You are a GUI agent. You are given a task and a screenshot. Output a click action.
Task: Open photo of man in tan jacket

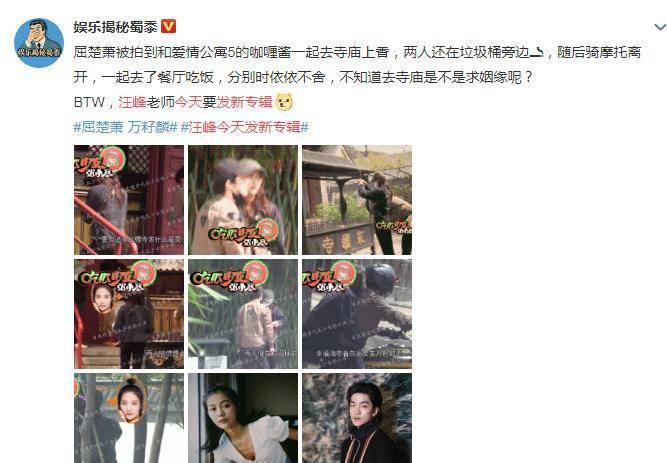(x=243, y=314)
